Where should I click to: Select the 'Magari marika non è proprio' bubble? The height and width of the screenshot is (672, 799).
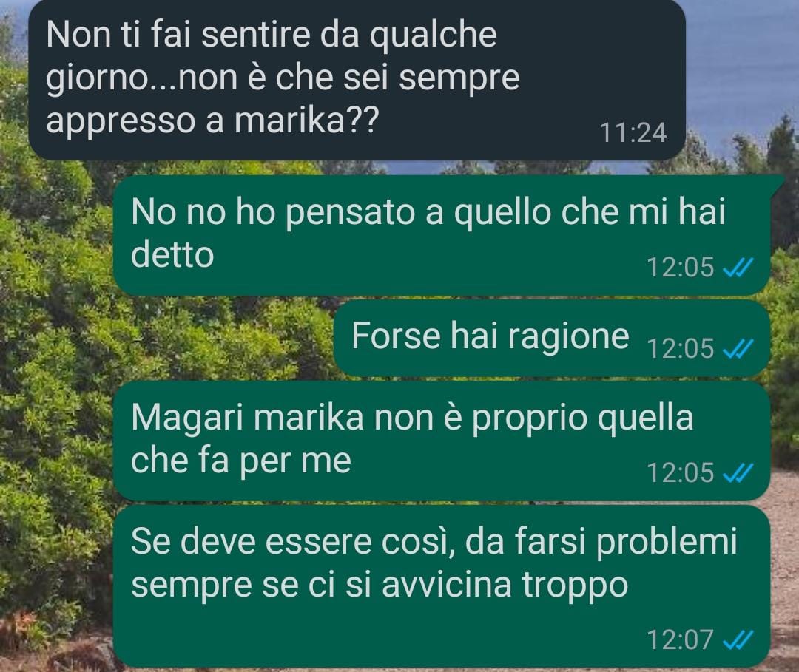coord(442,441)
